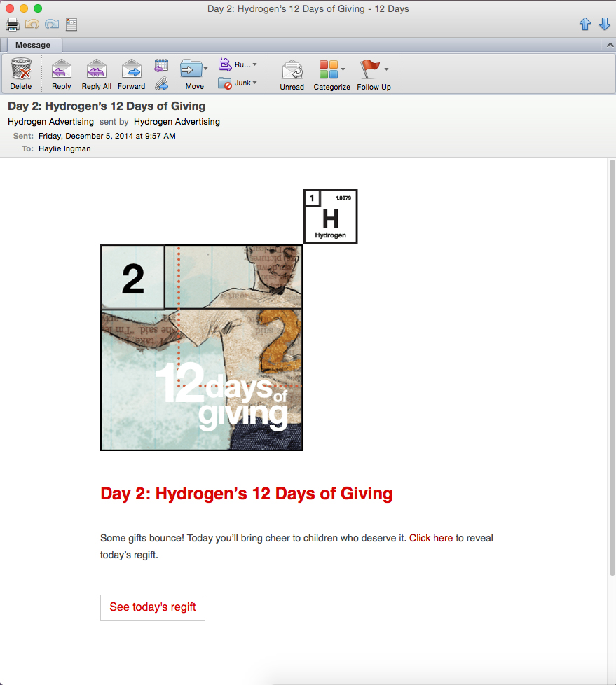Flag message with Follow Up icon
This screenshot has width=616, height=685.
tap(370, 69)
